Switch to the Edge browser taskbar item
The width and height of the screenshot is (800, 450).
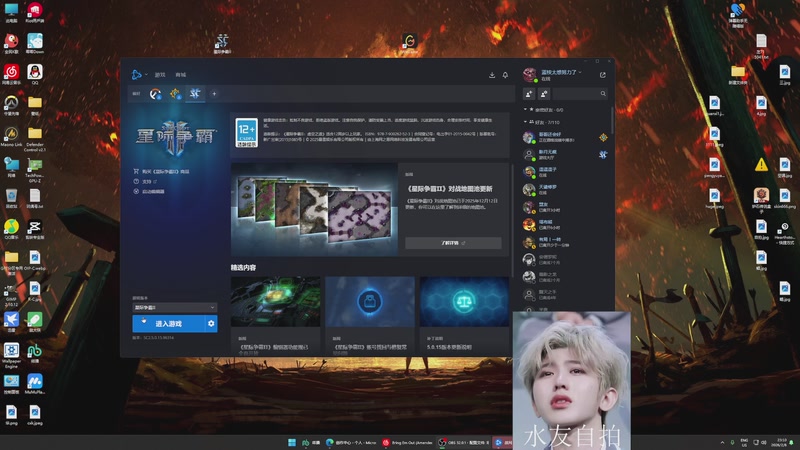click(x=352, y=442)
